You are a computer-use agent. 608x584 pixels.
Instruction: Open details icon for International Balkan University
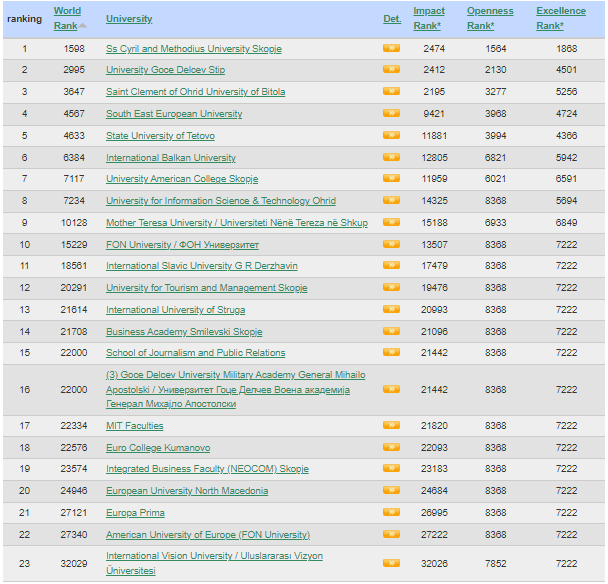coord(391,158)
